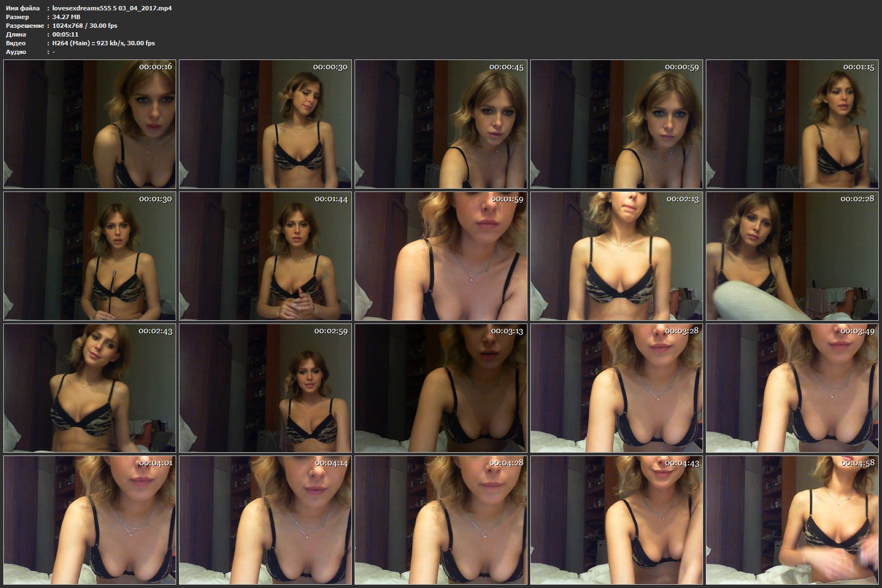Select the H264 (Main) codec info
This screenshot has height=588, width=882.
point(104,43)
